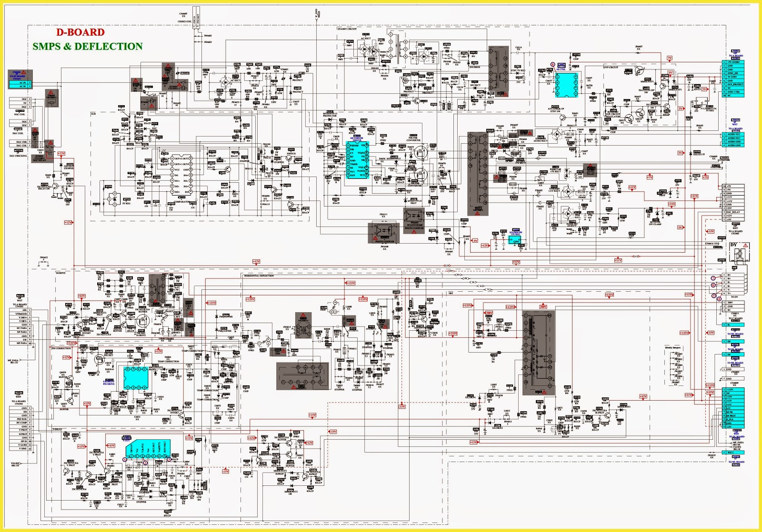Select the CHOKE COIL label
The width and height of the screenshot is (762, 532).
click(x=185, y=21)
